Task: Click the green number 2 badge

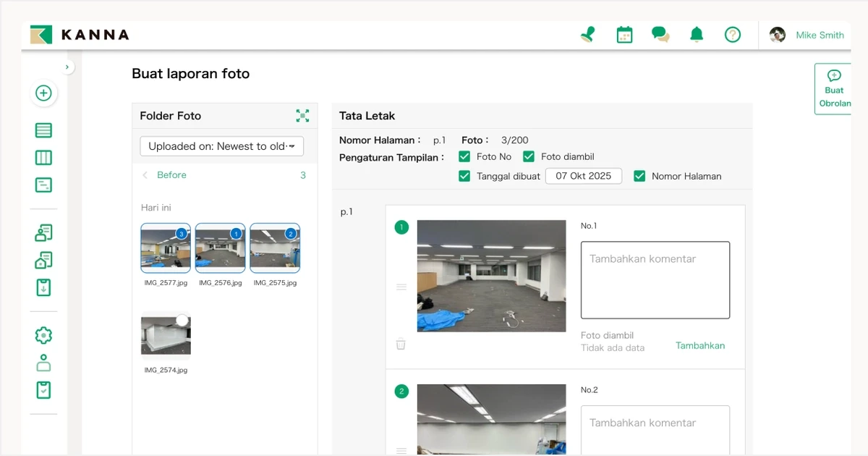Action: point(401,392)
